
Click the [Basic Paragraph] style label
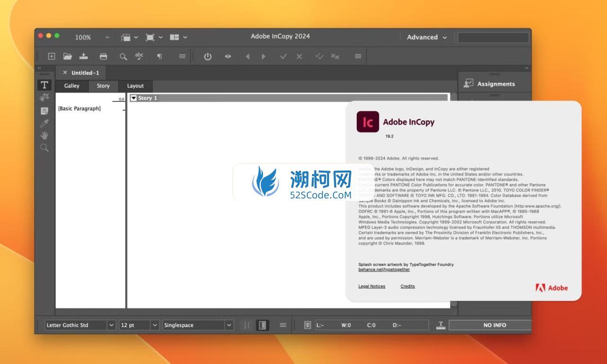pyautogui.click(x=79, y=109)
